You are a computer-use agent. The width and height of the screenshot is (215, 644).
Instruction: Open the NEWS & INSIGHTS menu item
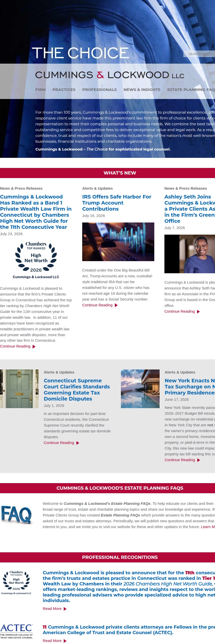tap(142, 90)
